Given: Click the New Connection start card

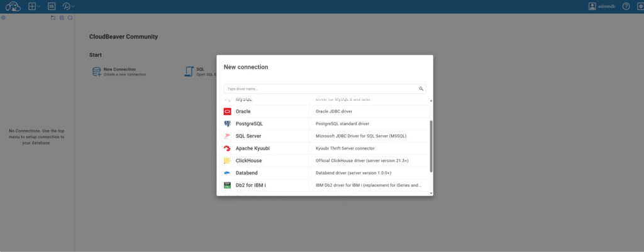Looking at the screenshot, I should [119, 72].
